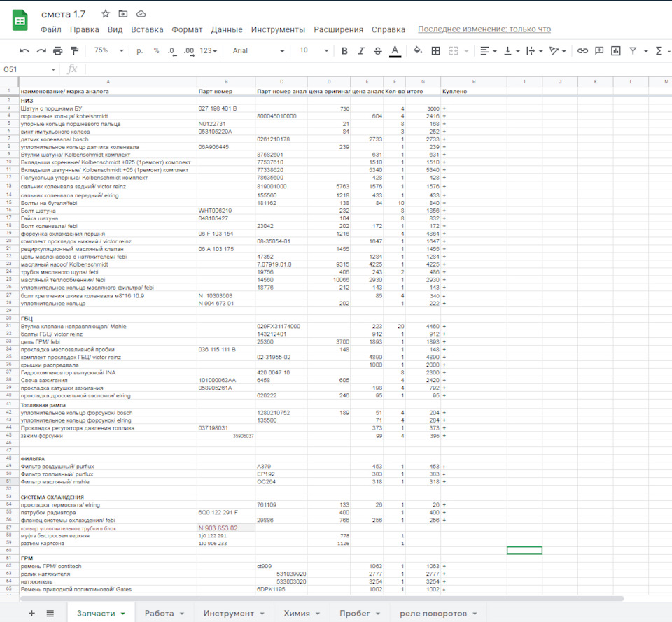Image resolution: width=672 pixels, height=622 pixels.
Task: Open the Вид menu
Action: [x=115, y=29]
